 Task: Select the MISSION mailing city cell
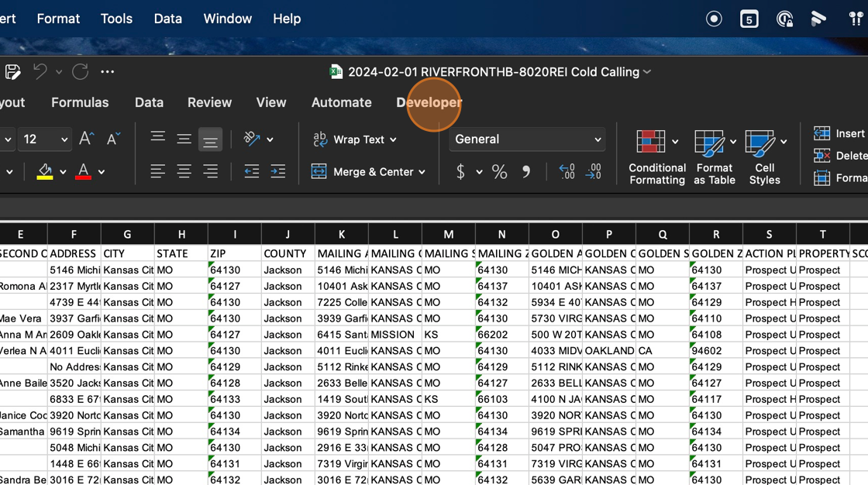click(395, 335)
